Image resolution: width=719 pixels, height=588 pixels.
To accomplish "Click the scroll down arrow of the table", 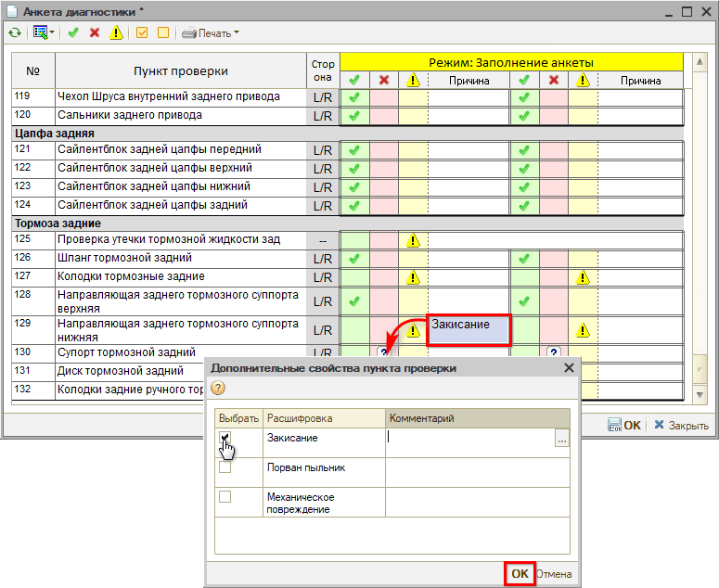I will (701, 394).
